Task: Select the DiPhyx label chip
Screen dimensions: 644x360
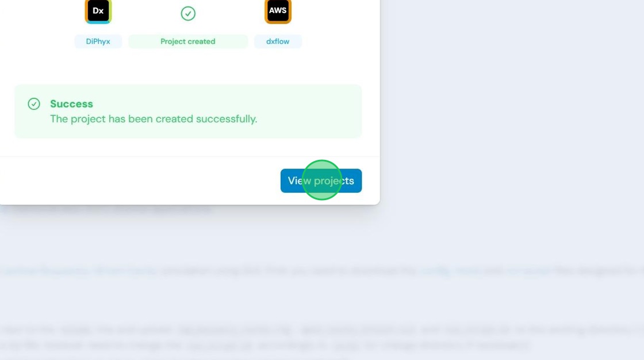Action: [98, 41]
